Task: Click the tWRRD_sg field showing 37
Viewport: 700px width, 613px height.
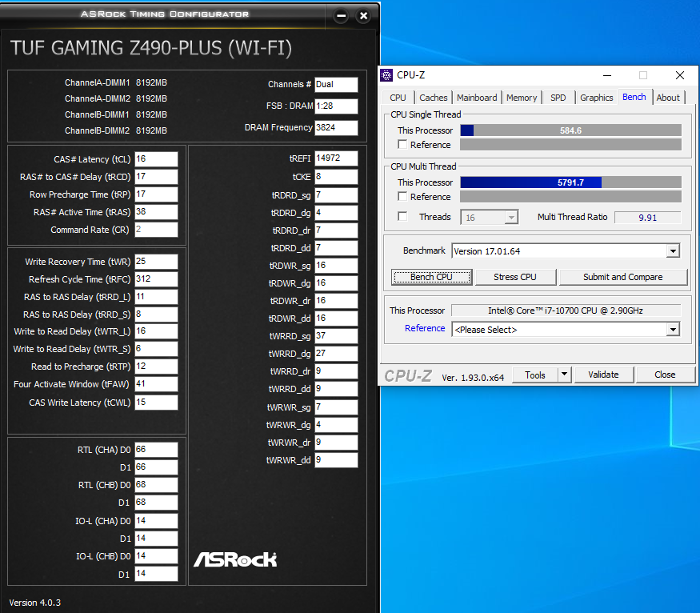Action: pyautogui.click(x=336, y=336)
